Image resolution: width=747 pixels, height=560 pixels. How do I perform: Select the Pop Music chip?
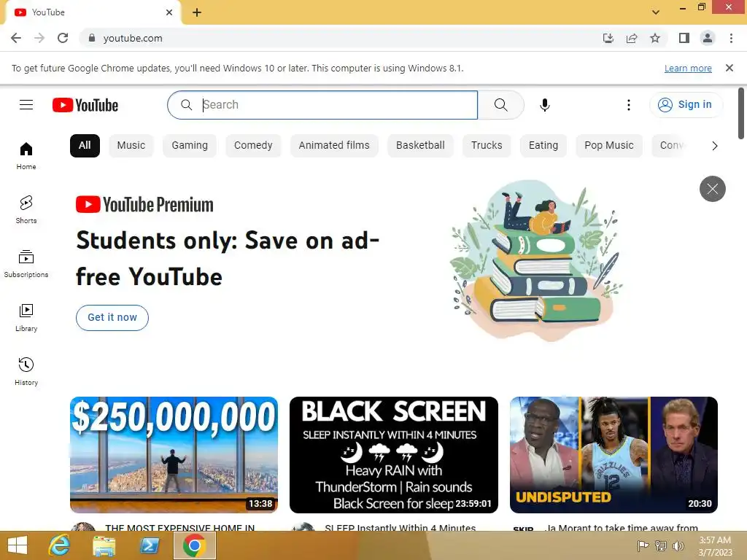click(x=609, y=146)
